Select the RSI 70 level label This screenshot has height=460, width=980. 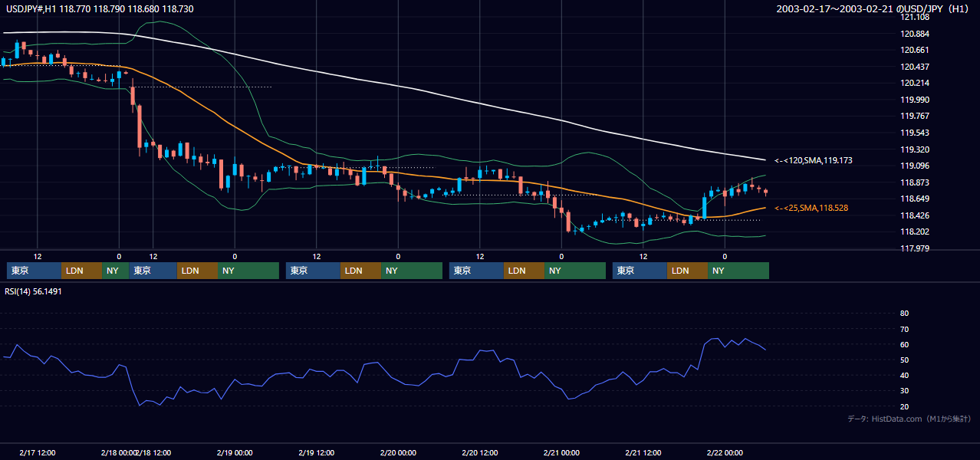904,329
